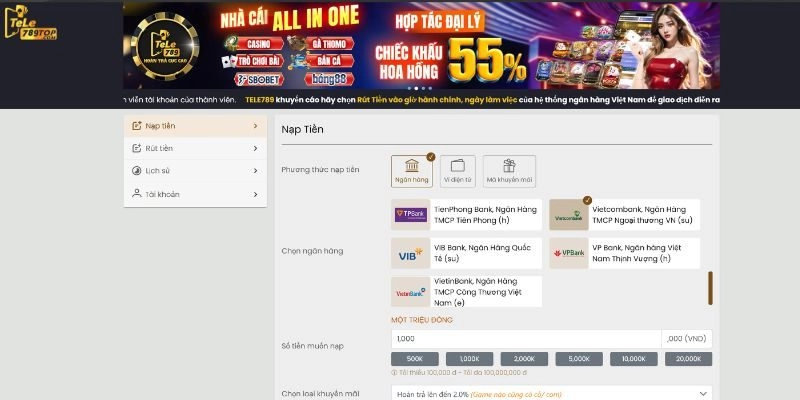This screenshot has height=400, width=800.
Task: Set amount with the 1,000K button
Action: tap(469, 359)
